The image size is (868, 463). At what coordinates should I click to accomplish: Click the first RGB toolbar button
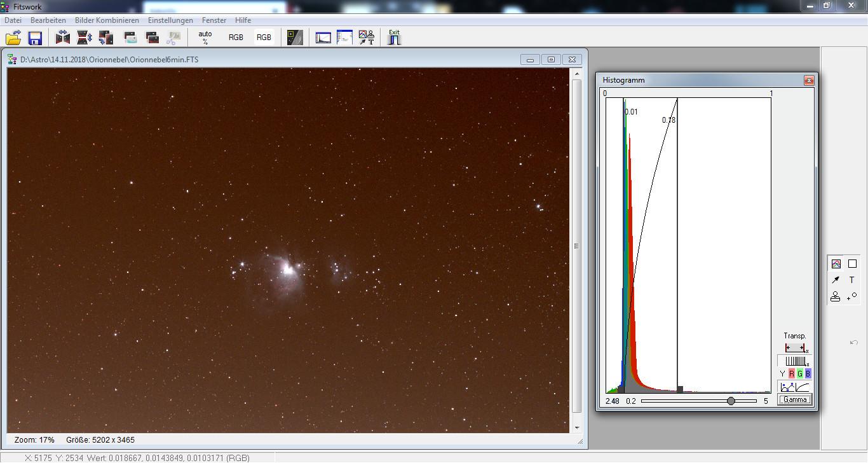pyautogui.click(x=236, y=38)
